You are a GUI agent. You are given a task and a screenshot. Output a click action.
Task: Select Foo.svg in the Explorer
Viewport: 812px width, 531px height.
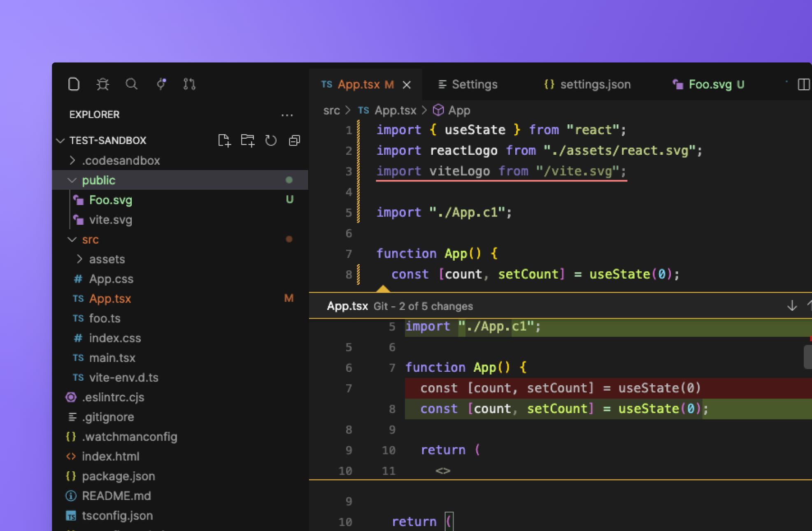(110, 200)
